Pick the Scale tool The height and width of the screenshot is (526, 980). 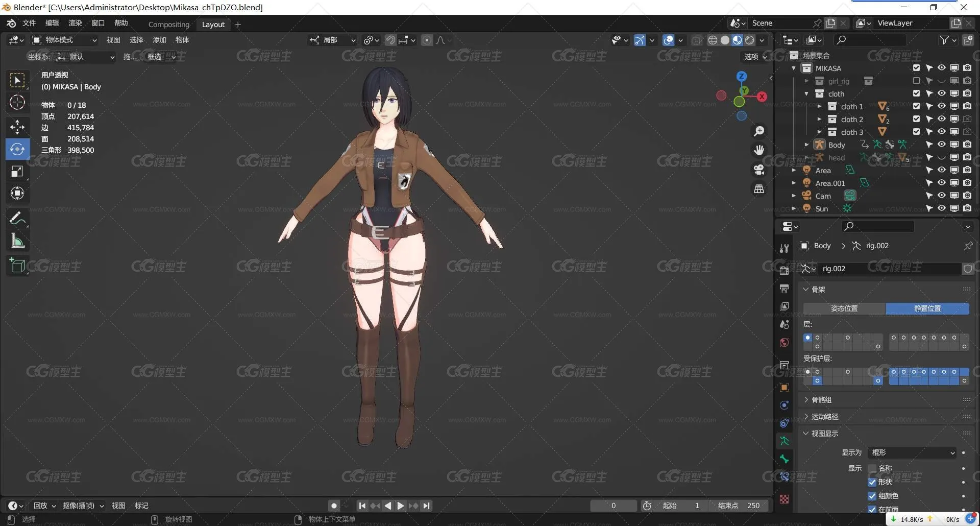coord(17,172)
